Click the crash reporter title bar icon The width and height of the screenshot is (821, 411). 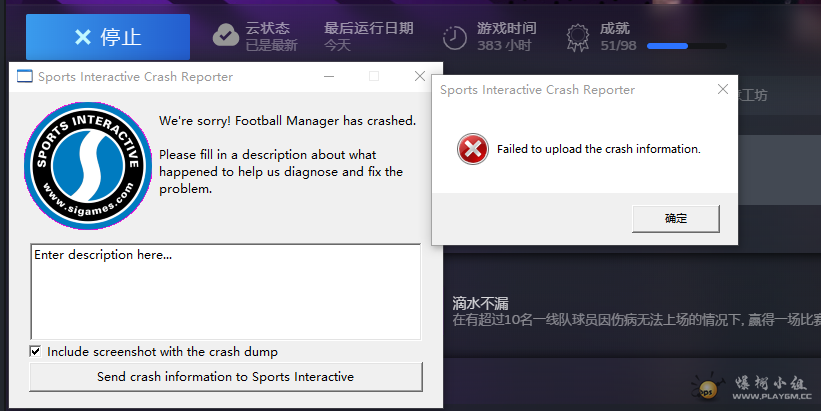(x=24, y=77)
